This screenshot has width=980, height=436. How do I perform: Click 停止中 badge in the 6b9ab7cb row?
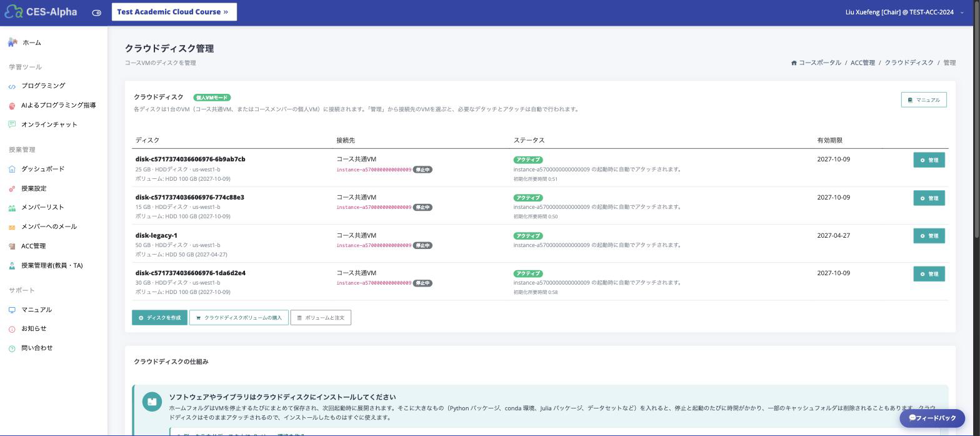coord(422,170)
